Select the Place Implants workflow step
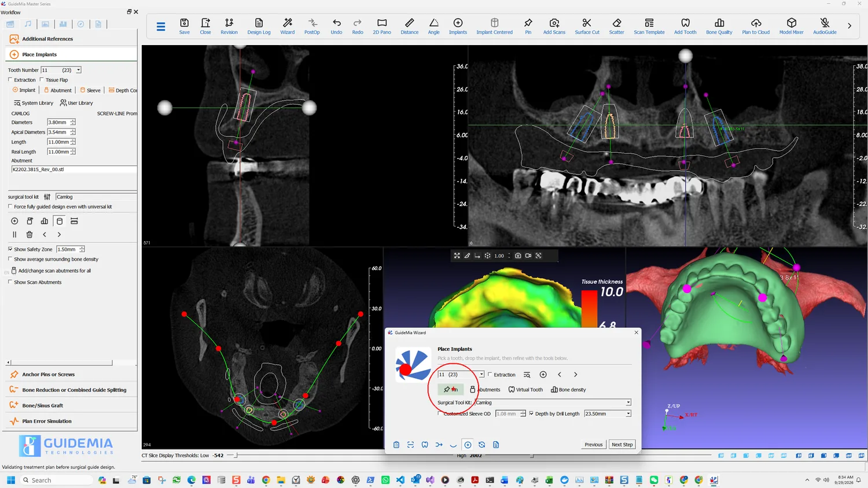 [x=71, y=54]
